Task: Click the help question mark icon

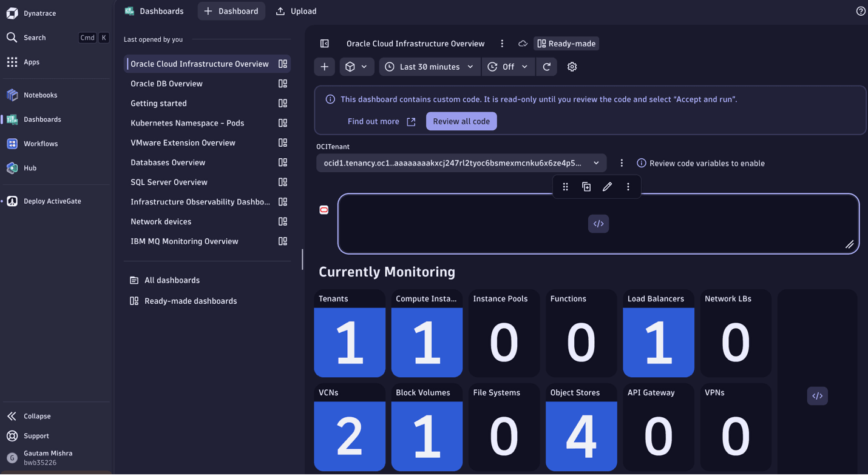Action: coord(861,11)
